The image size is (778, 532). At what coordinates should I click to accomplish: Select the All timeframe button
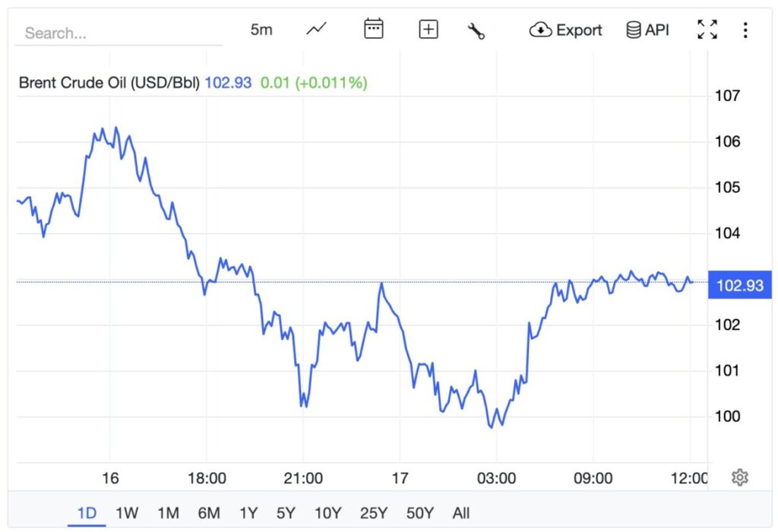(x=461, y=513)
